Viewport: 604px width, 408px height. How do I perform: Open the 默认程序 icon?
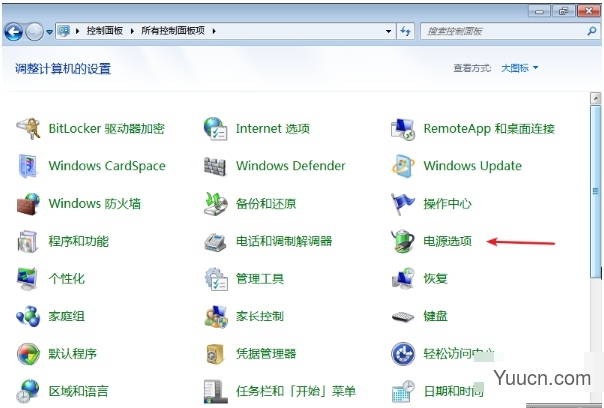[x=28, y=354]
